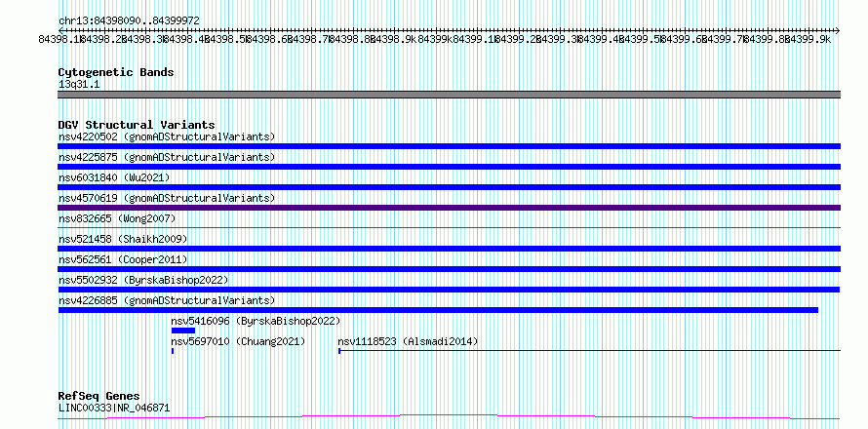Screen dimensions: 868x429
Task: Open variant nsv4570619 label
Action: click(x=167, y=198)
